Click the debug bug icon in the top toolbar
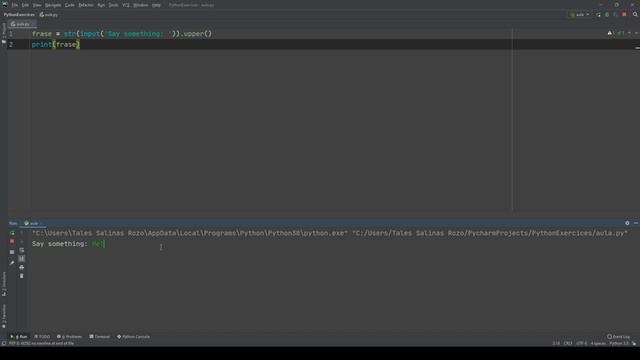This screenshot has height=360, width=640. [x=607, y=15]
